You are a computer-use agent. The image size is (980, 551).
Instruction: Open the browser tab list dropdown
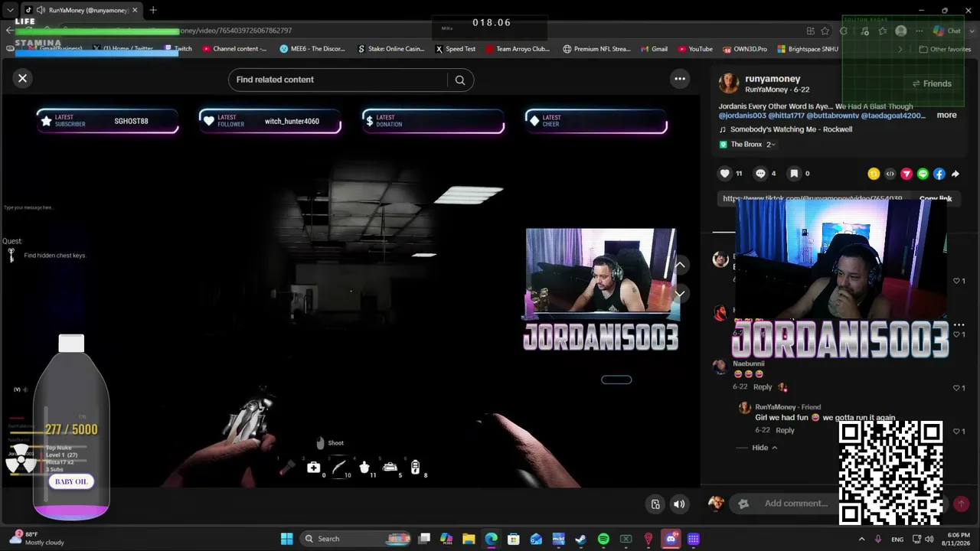point(10,10)
